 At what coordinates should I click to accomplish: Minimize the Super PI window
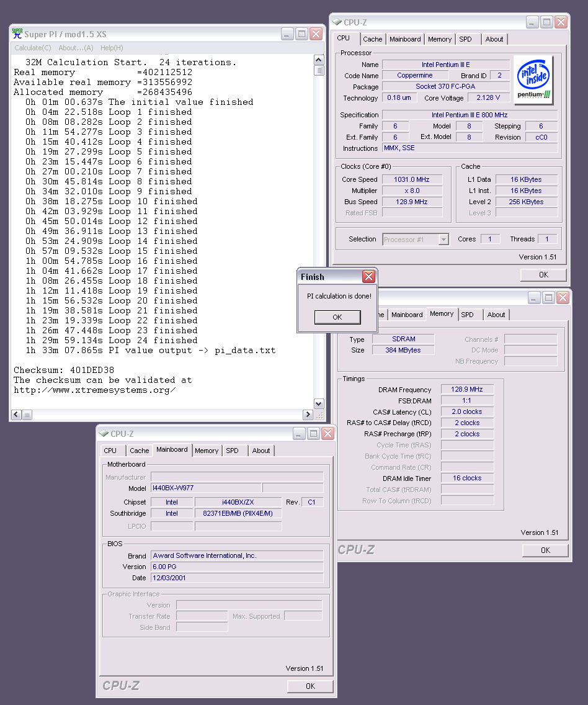click(287, 34)
